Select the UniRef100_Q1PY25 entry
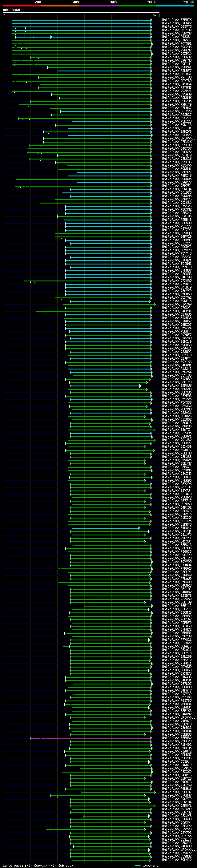197x868 pixels. 176,779
